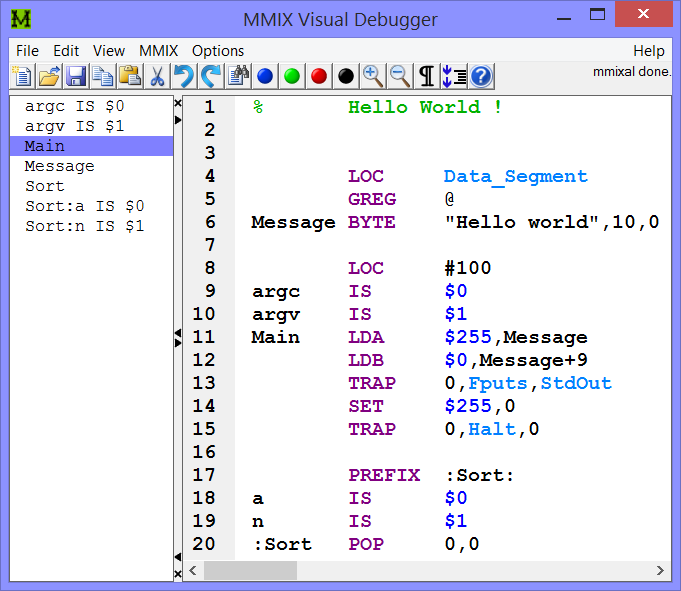The image size is (681, 591).
Task: Click the Paste clipboard icon
Action: click(130, 76)
